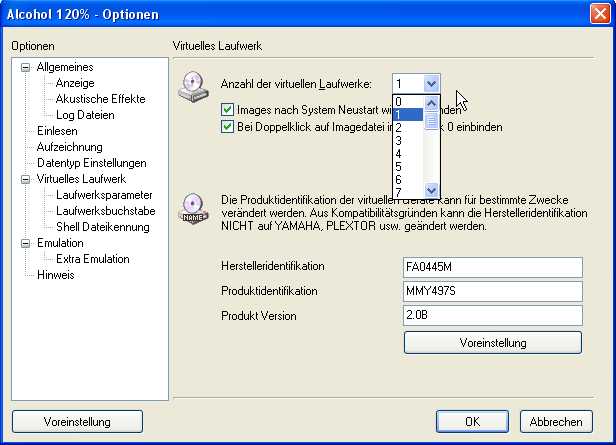
Task: Collapse the Allgemeines tree node
Action: click(26, 68)
